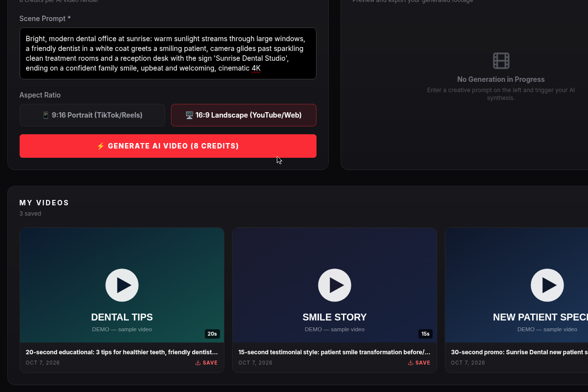The width and height of the screenshot is (588, 392).
Task: Play the New Patient Special video
Action: tap(547, 285)
